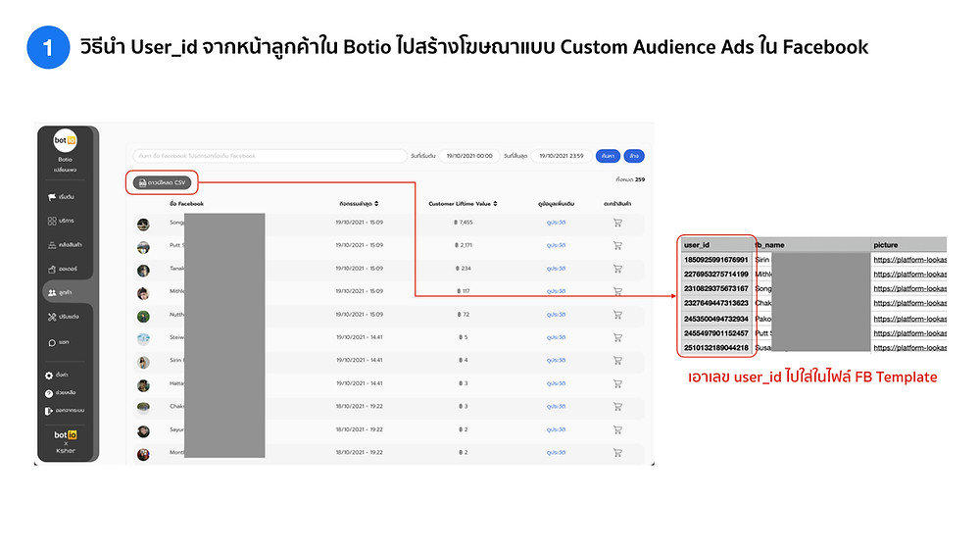Click cart icon in the ฿ 5 row
This screenshot has width=980, height=552.
click(x=617, y=337)
